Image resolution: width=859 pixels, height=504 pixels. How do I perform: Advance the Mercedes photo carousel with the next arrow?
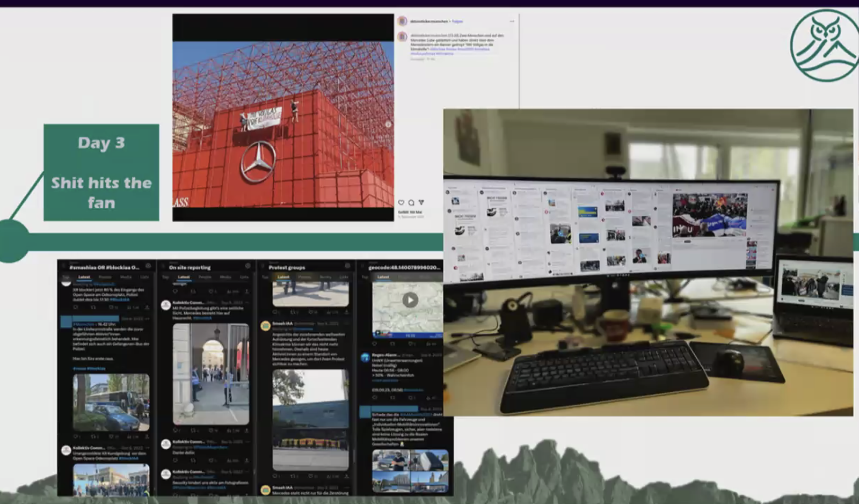(388, 124)
